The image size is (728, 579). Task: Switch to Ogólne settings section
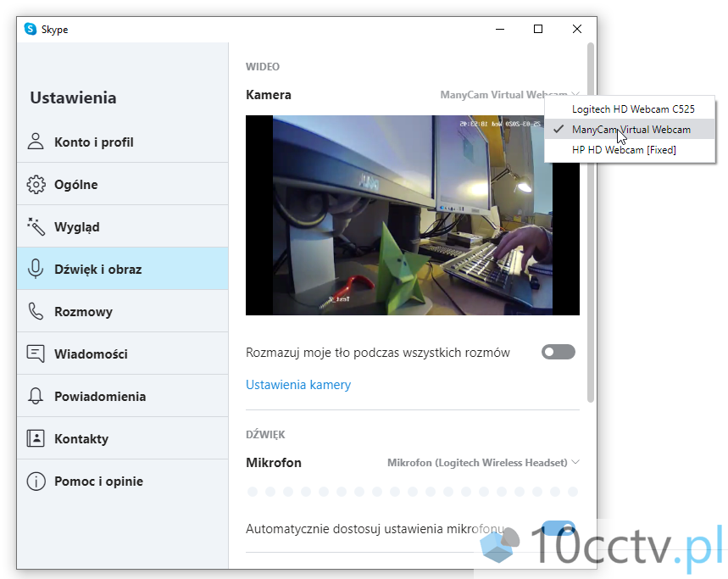pyautogui.click(x=123, y=184)
